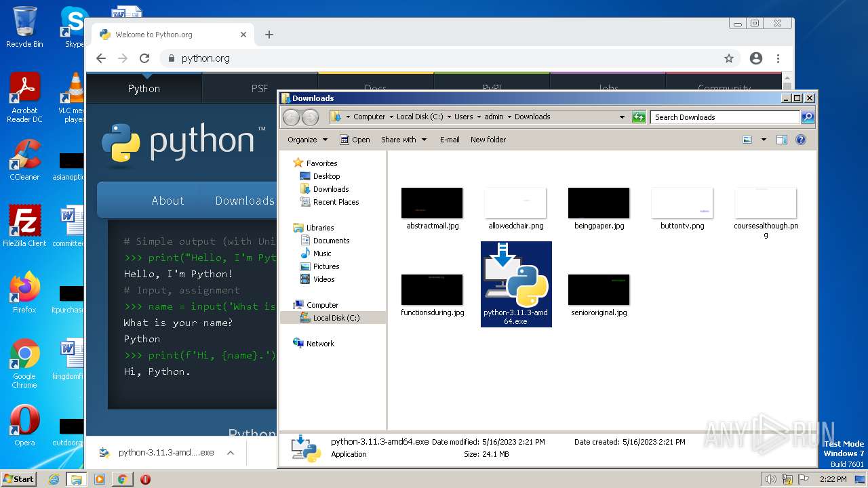Open Downloads menu on python.org
This screenshot has height=488, width=868.
[245, 201]
